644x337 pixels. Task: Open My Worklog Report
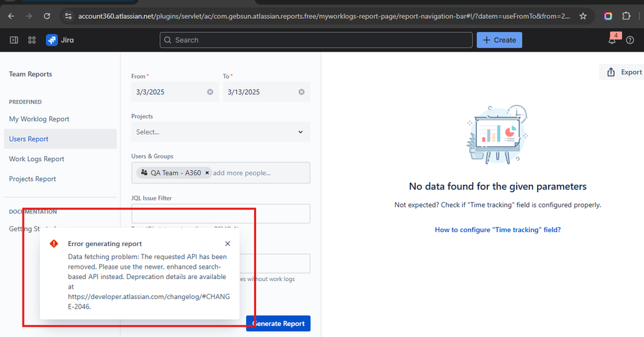(39, 119)
